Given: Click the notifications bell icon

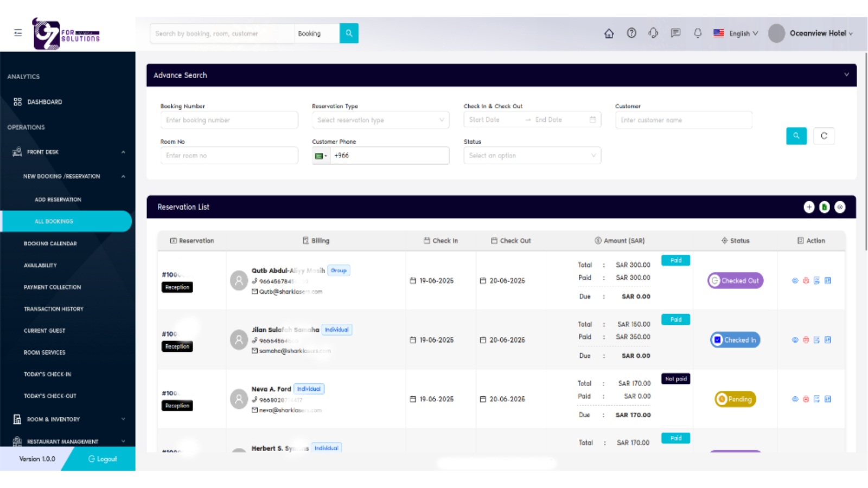Looking at the screenshot, I should pyautogui.click(x=697, y=33).
